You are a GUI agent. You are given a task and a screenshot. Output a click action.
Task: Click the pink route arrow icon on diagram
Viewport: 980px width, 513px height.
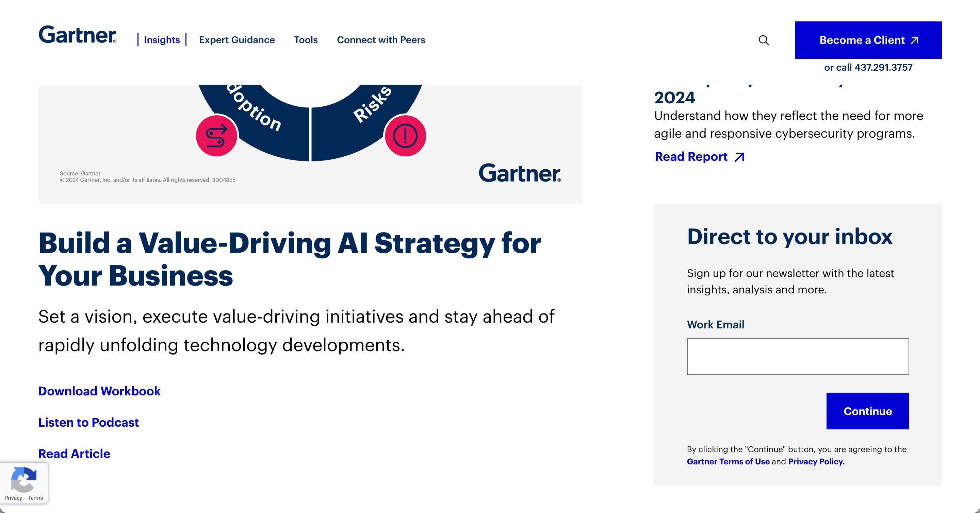(x=216, y=136)
